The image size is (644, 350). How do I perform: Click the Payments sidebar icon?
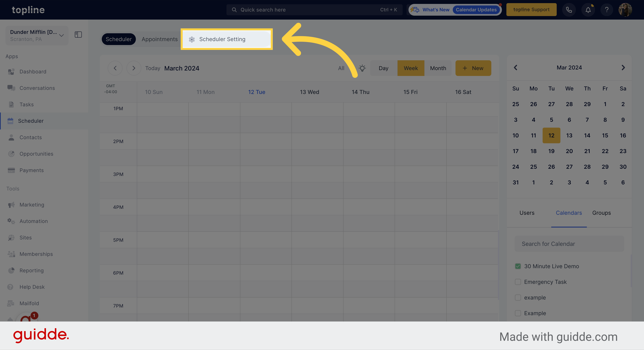[11, 170]
